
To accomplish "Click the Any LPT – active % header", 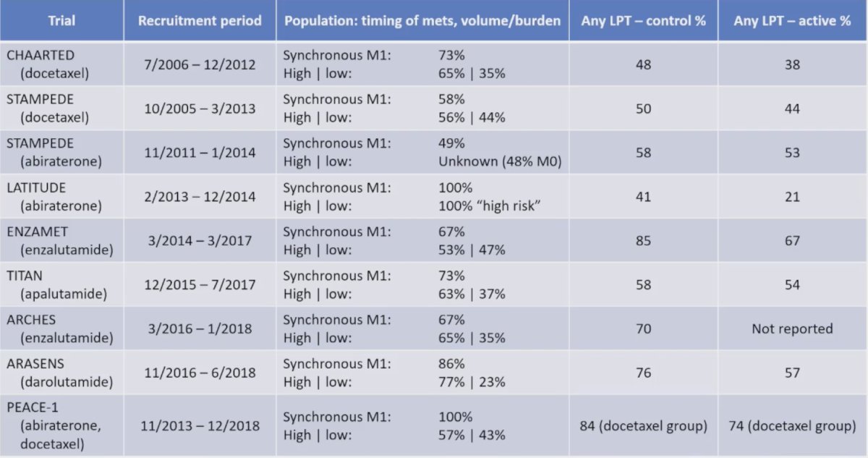I will pos(793,20).
